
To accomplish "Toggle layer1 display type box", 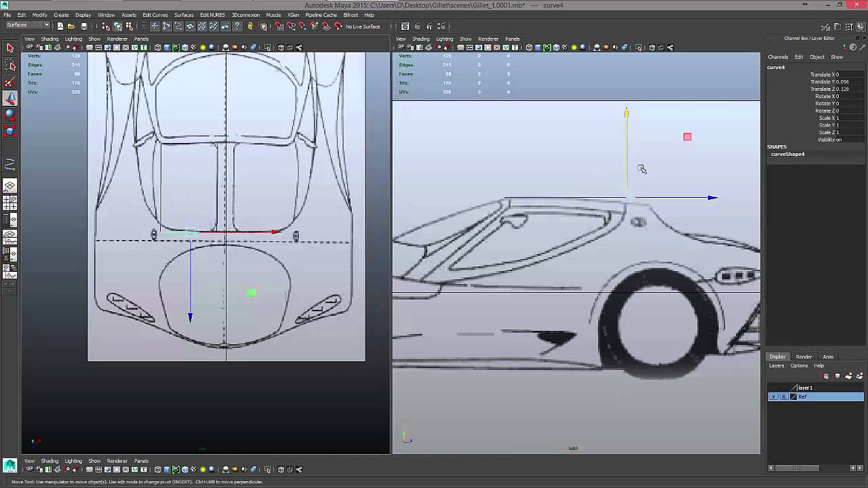I will (x=784, y=388).
